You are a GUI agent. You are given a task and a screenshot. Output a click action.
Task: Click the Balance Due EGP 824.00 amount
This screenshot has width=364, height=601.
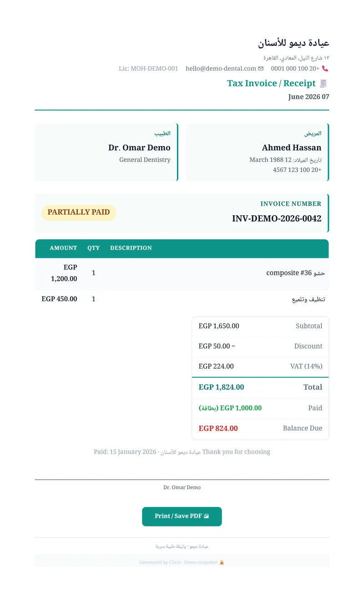218,428
